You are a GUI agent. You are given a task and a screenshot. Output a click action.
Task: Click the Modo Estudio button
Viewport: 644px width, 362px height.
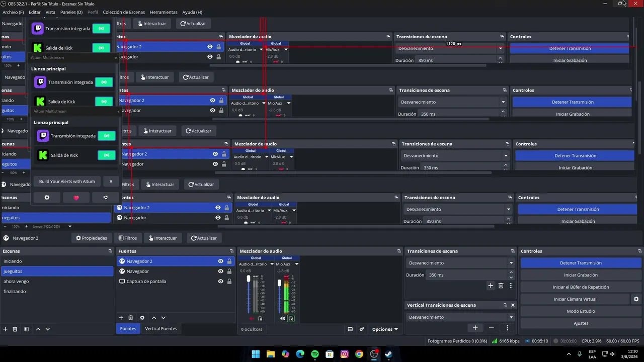(x=581, y=311)
